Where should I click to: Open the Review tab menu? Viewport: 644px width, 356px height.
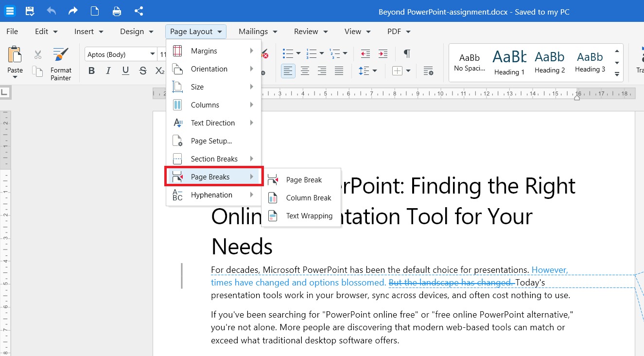[x=311, y=31]
